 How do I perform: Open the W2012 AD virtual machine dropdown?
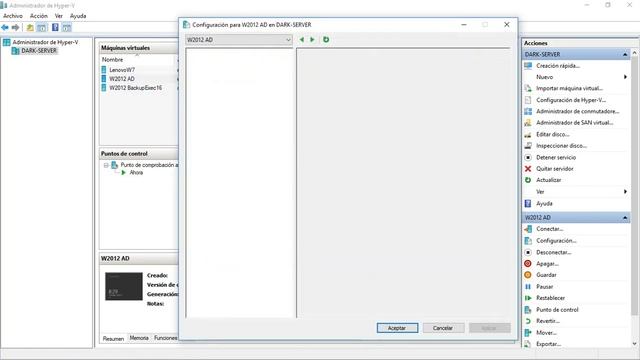pos(239,40)
